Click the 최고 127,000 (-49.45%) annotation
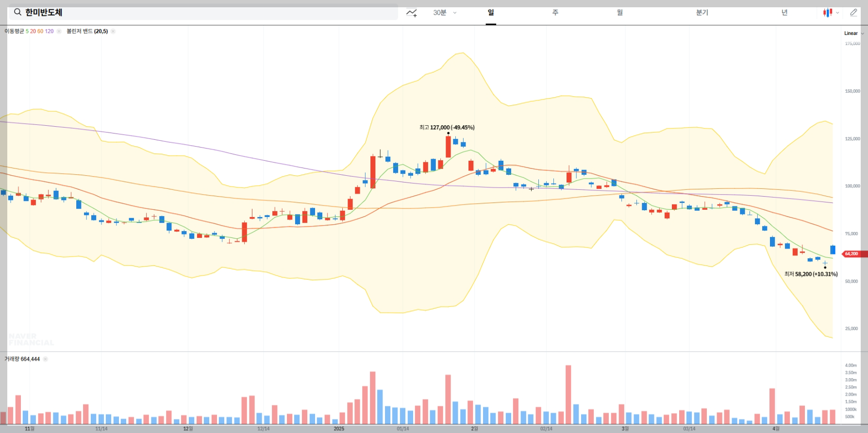This screenshot has height=433, width=868. (447, 128)
